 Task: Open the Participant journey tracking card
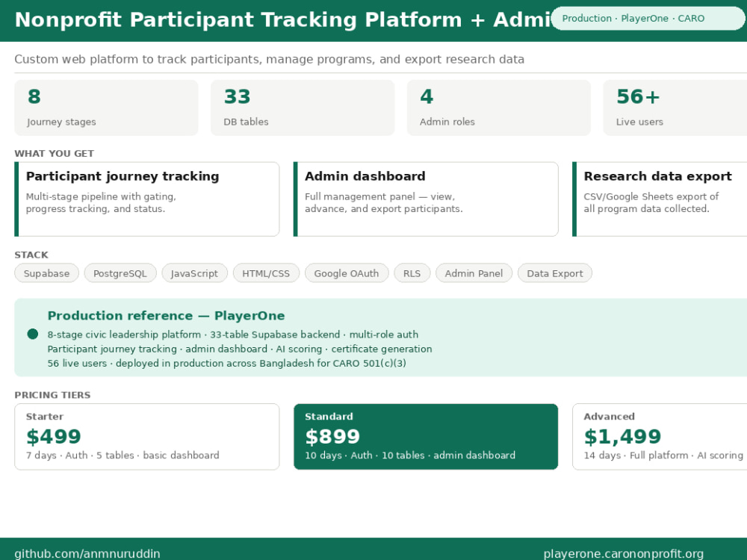pos(146,199)
